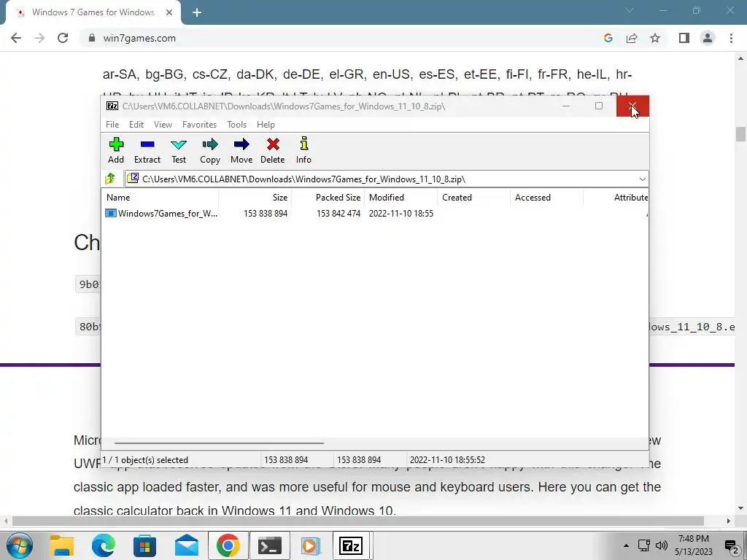The image size is (747, 560).
Task: Go back in Chrome browser
Action: (x=16, y=38)
